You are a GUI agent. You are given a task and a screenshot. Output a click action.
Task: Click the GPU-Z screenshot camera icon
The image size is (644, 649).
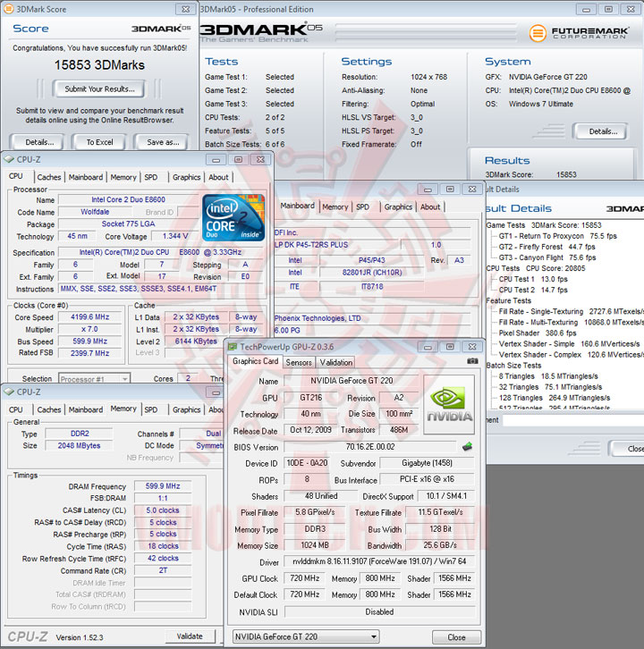(x=472, y=361)
